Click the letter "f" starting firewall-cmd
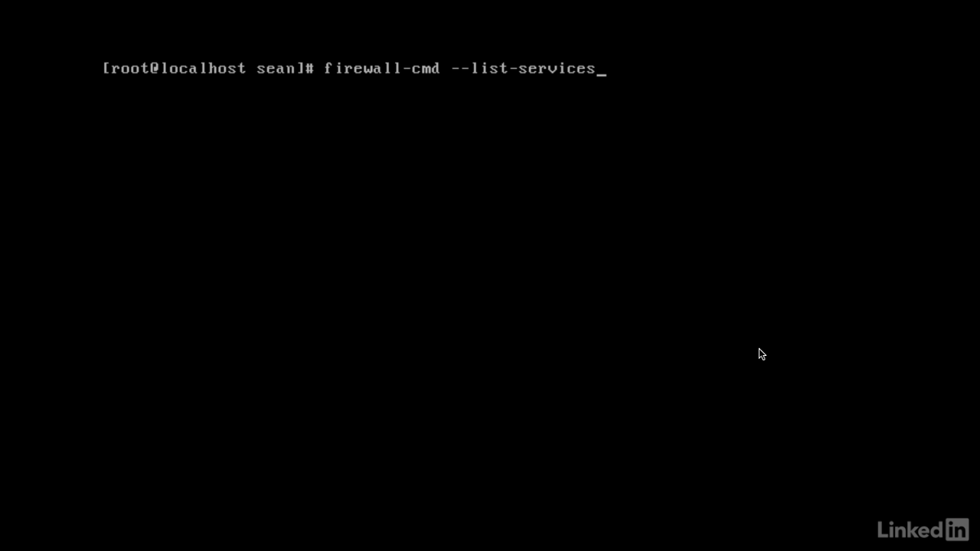 click(328, 68)
